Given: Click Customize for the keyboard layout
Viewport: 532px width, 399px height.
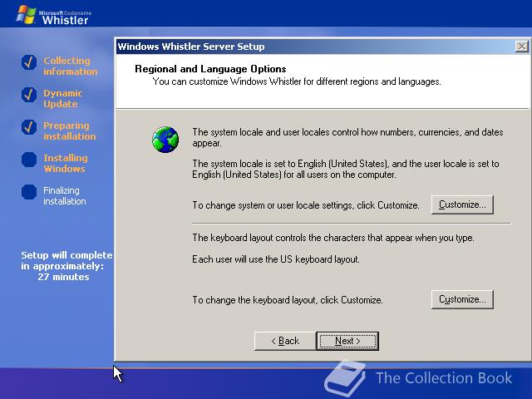Looking at the screenshot, I should click(462, 299).
